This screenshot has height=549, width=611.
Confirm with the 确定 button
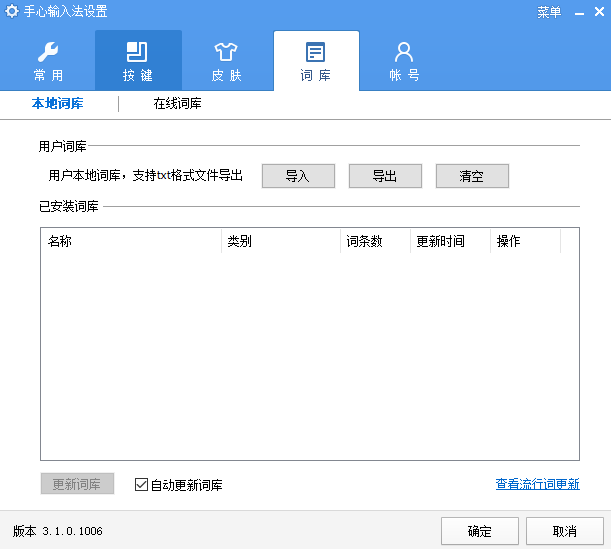tap(479, 531)
